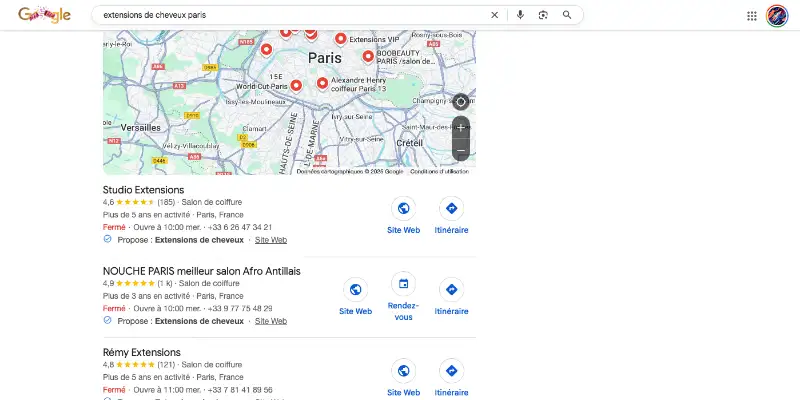The image size is (800, 400).
Task: Click Studio Extensions 4,6 star rating
Action: tap(135, 202)
